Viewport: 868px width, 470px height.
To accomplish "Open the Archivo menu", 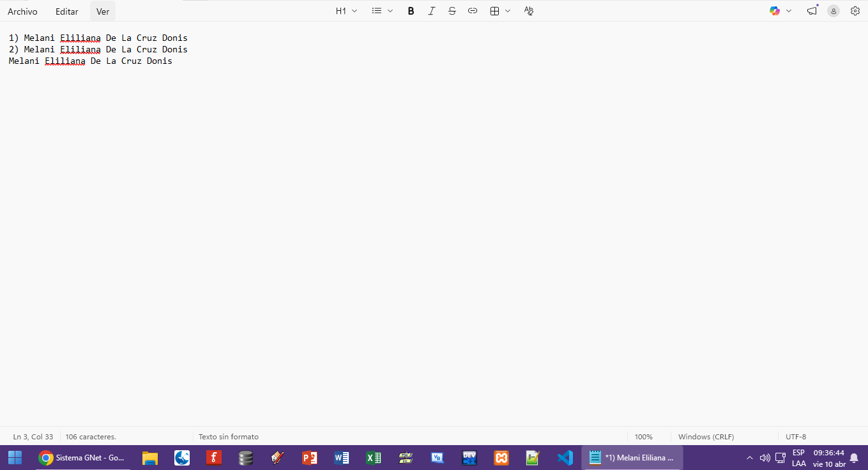I will coord(22,11).
